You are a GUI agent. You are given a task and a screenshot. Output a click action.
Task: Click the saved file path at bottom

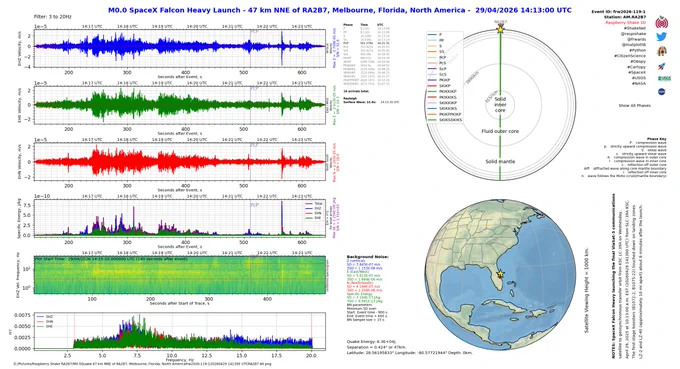tap(142, 364)
